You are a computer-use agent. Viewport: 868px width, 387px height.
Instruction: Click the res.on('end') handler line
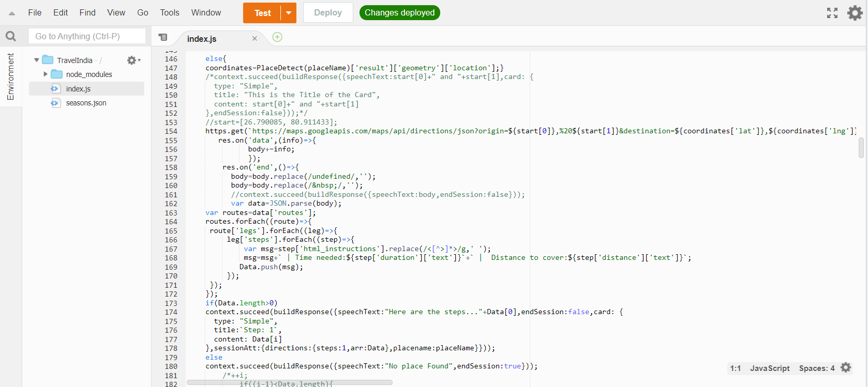[261, 167]
